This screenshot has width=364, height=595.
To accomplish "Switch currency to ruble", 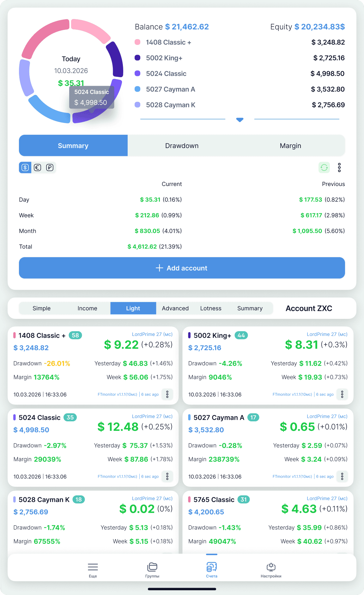I will (x=50, y=168).
